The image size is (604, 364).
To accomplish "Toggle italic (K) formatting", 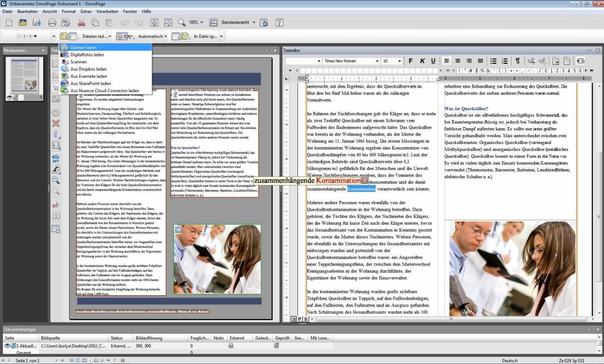I will (x=422, y=61).
